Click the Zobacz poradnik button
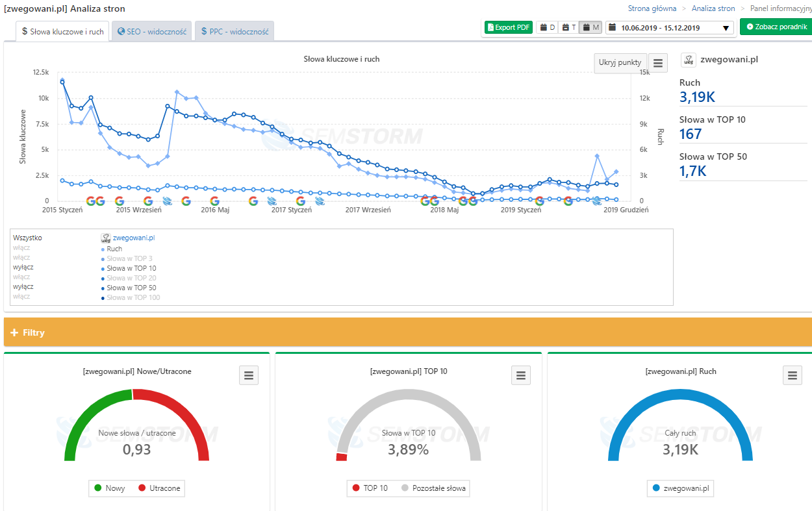 tap(776, 27)
